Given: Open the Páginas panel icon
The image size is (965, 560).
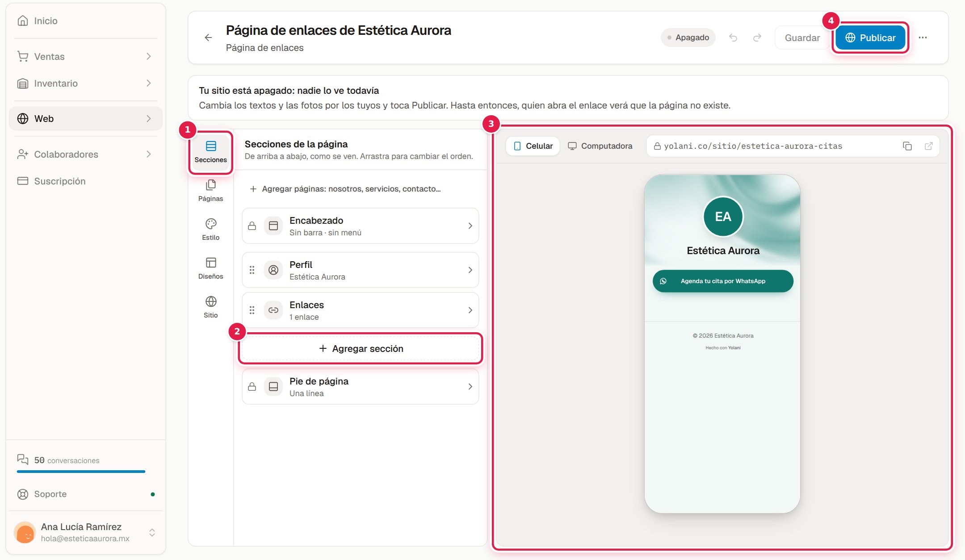Looking at the screenshot, I should pyautogui.click(x=211, y=191).
